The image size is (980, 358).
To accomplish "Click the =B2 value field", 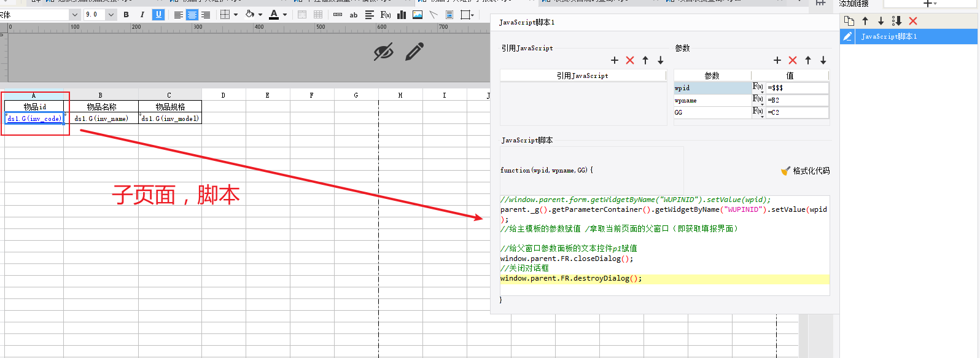I will click(797, 100).
